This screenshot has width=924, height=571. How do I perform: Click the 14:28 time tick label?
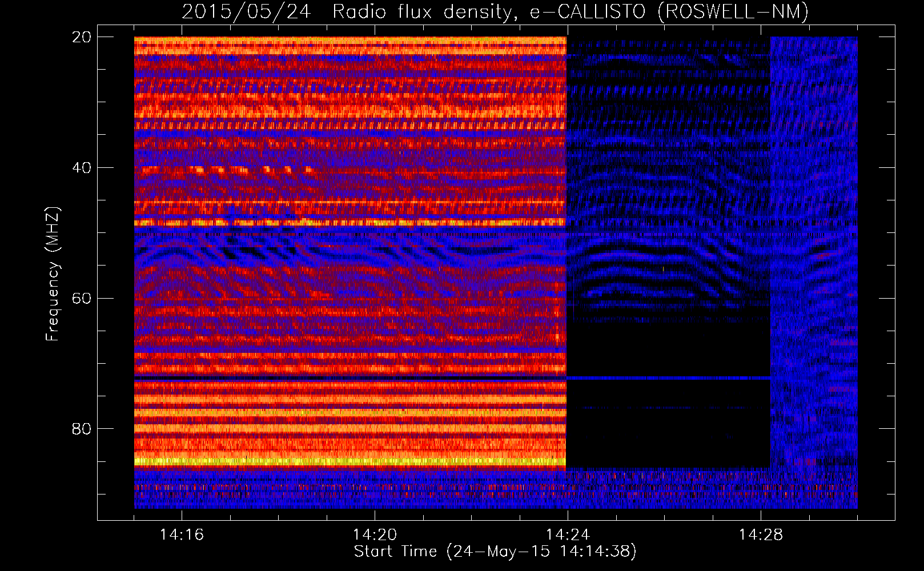point(761,535)
